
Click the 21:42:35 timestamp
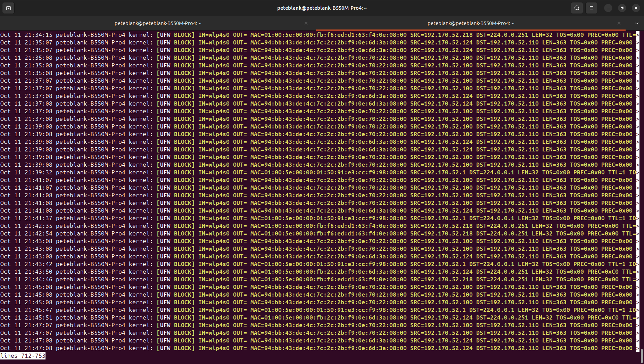(x=39, y=226)
